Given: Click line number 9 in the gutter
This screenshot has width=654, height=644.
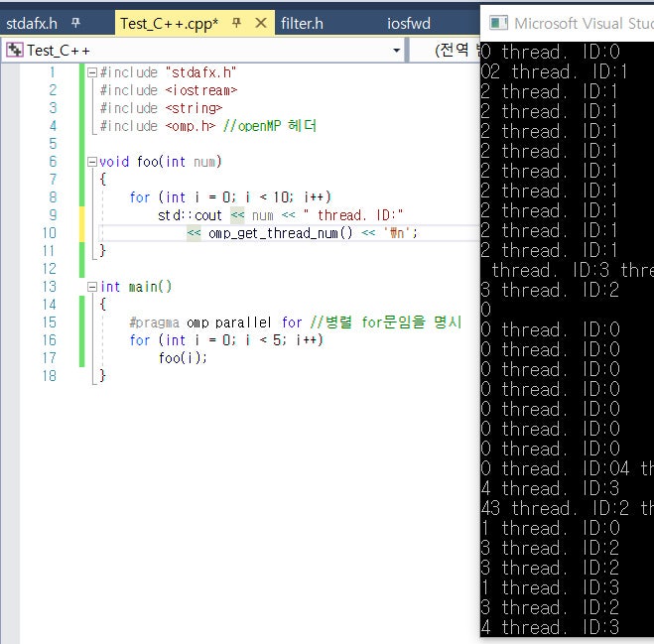Looking at the screenshot, I should click(x=52, y=215).
